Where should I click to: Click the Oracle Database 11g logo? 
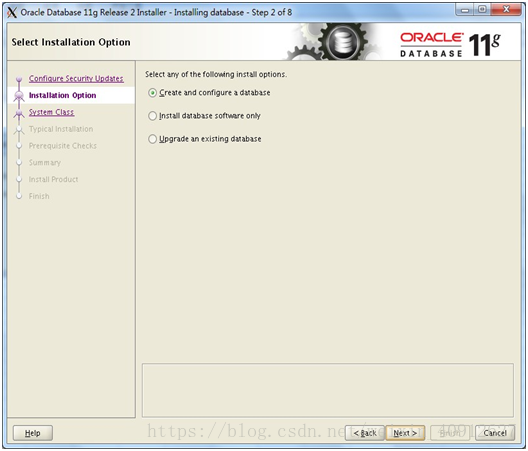coord(450,44)
